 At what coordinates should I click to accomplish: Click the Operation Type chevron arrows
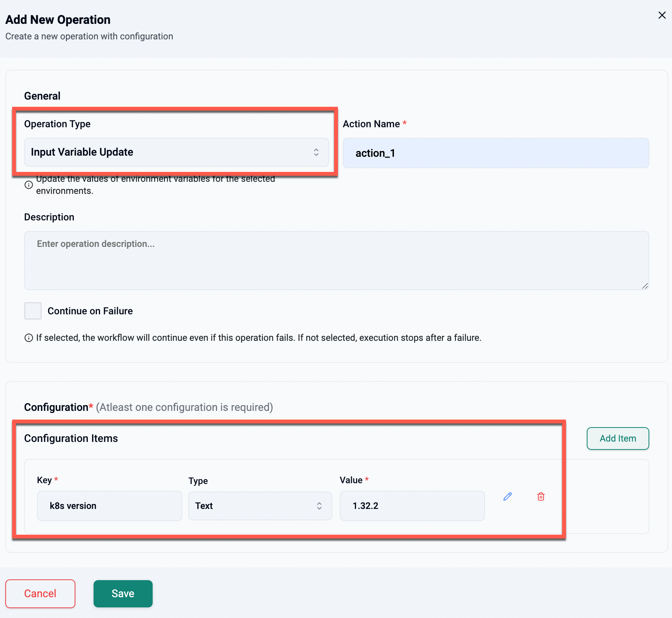click(316, 152)
